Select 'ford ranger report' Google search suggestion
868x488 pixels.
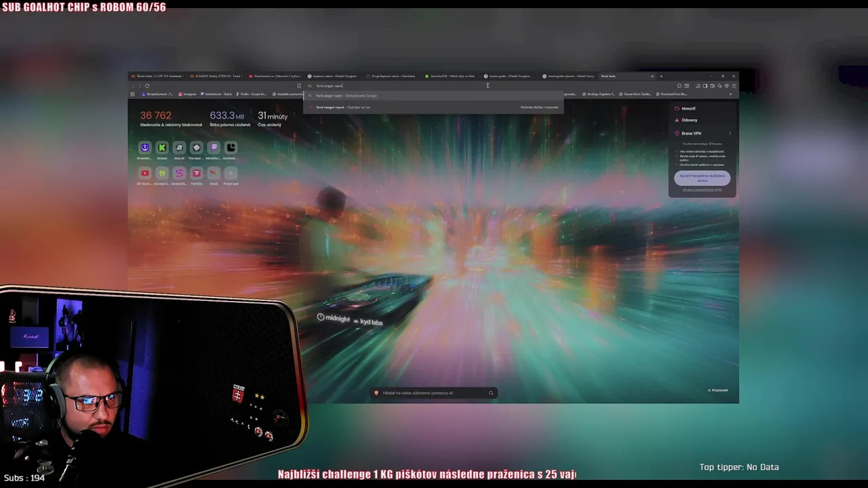point(433,96)
